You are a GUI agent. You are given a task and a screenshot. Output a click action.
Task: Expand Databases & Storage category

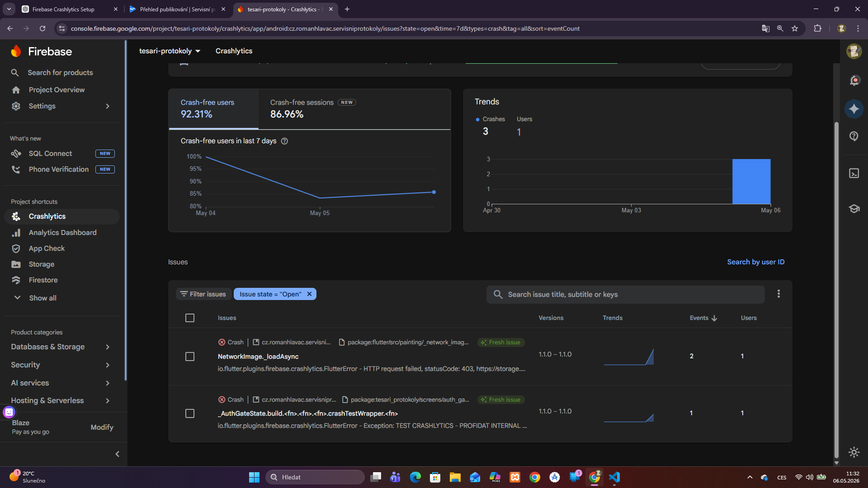point(61,347)
